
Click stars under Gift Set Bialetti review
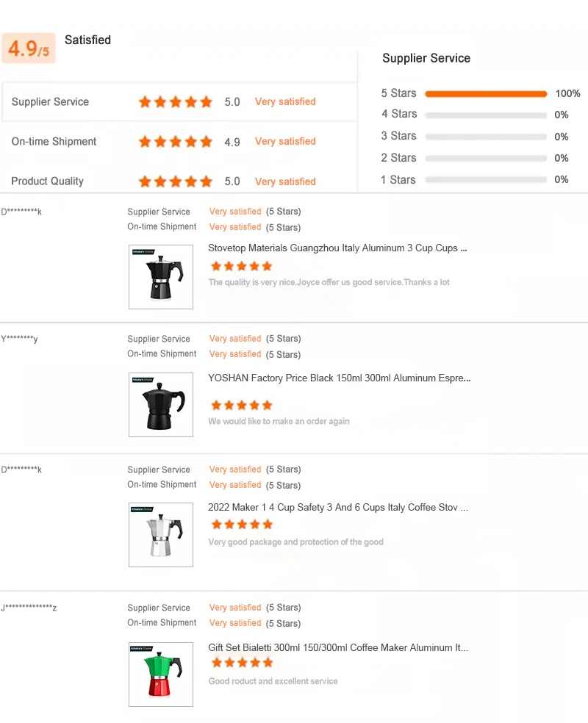[241, 663]
